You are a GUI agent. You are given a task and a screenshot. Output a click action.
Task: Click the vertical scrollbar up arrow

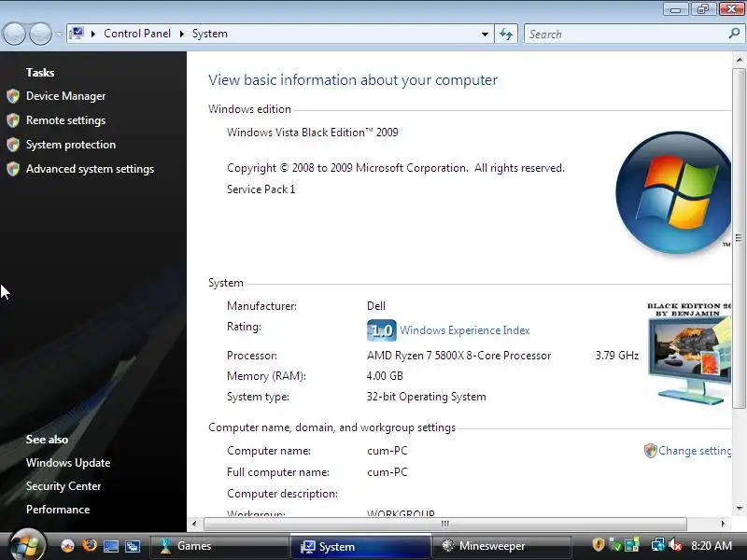(x=740, y=60)
